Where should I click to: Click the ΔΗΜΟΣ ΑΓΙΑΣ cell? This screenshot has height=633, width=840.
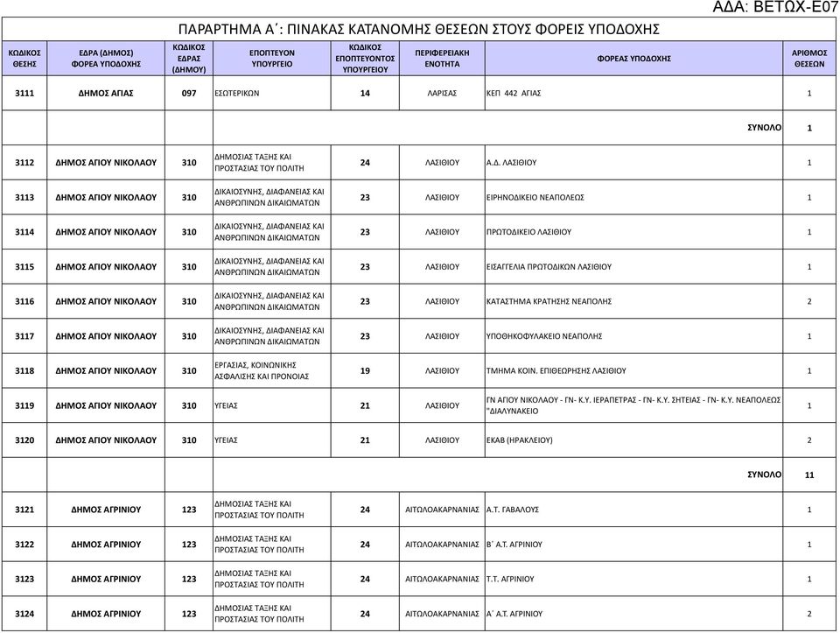106,94
